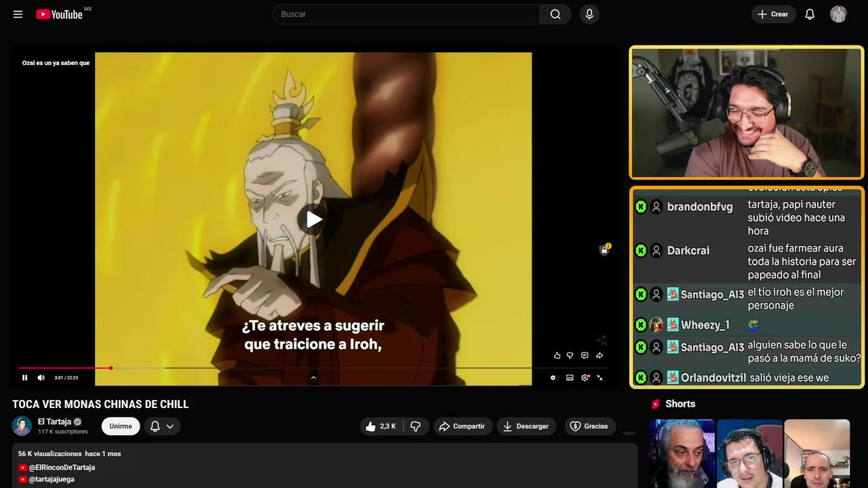Click the 56 K visualizaciones text
868x488 pixels.
pos(50,453)
